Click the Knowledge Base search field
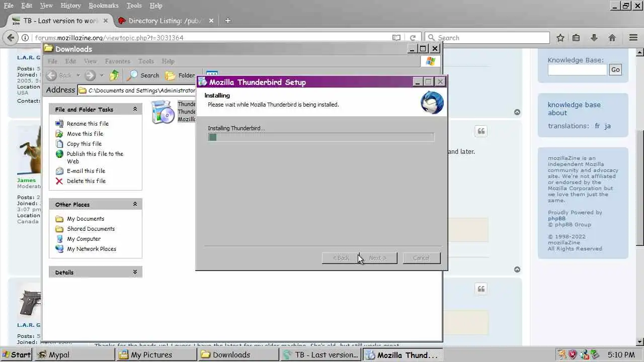This screenshot has width=644, height=362. point(577,70)
